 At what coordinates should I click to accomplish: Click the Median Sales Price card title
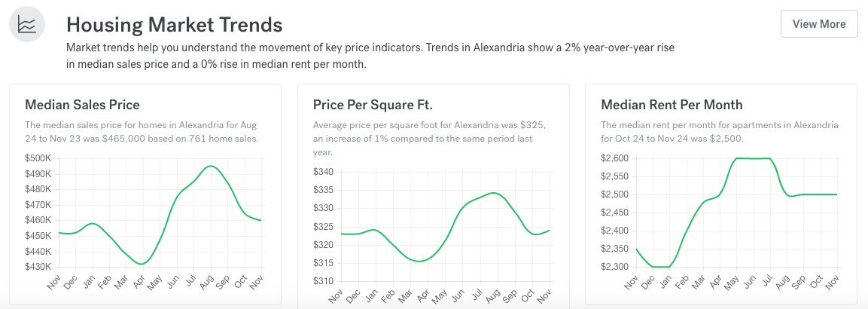click(x=82, y=105)
